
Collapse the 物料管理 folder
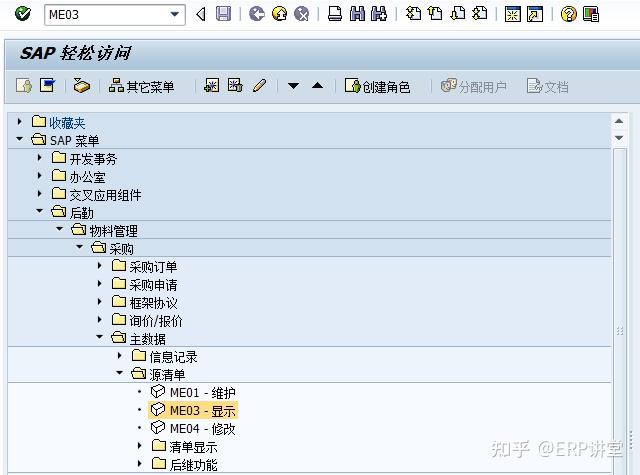click(x=60, y=229)
